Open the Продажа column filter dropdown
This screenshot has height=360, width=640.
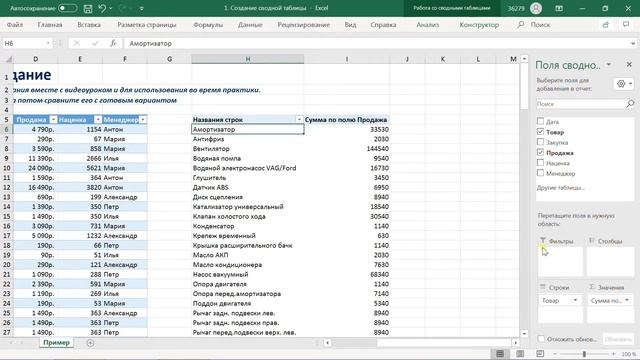[53, 120]
